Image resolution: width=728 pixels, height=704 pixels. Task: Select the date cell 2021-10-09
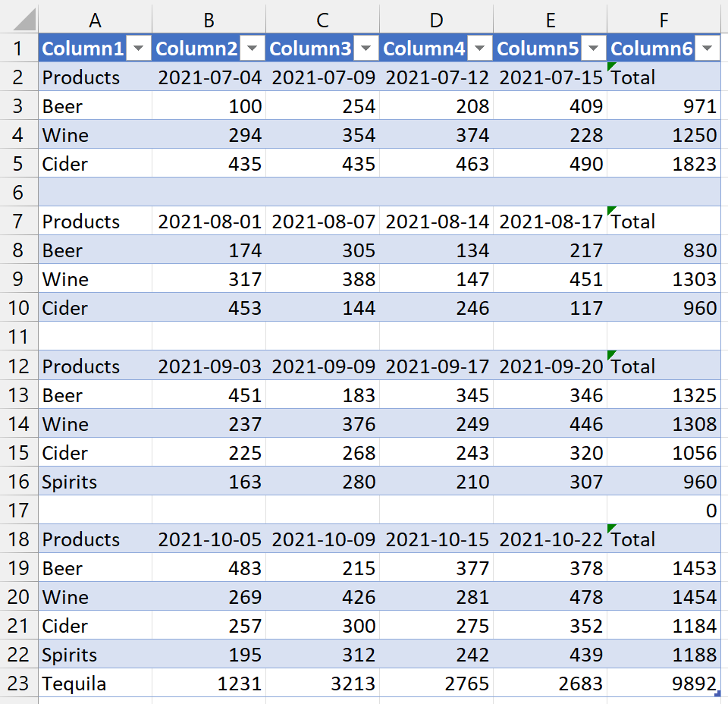tap(323, 539)
